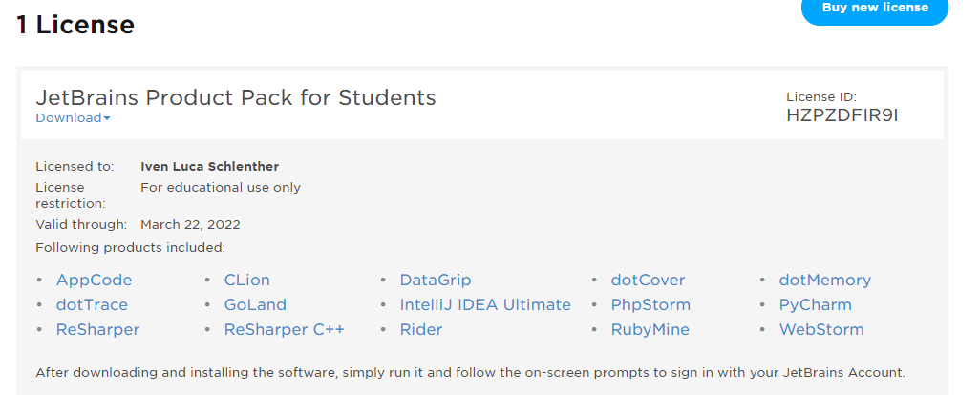Image resolution: width=980 pixels, height=395 pixels.
Task: Click the License ID HZPZDFIR9I text
Action: tap(842, 116)
